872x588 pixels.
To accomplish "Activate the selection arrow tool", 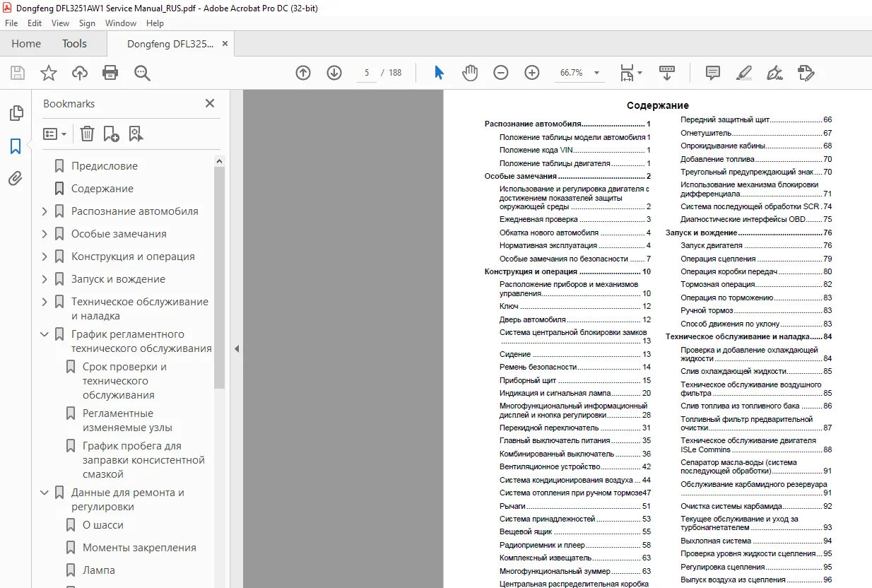I will point(439,73).
